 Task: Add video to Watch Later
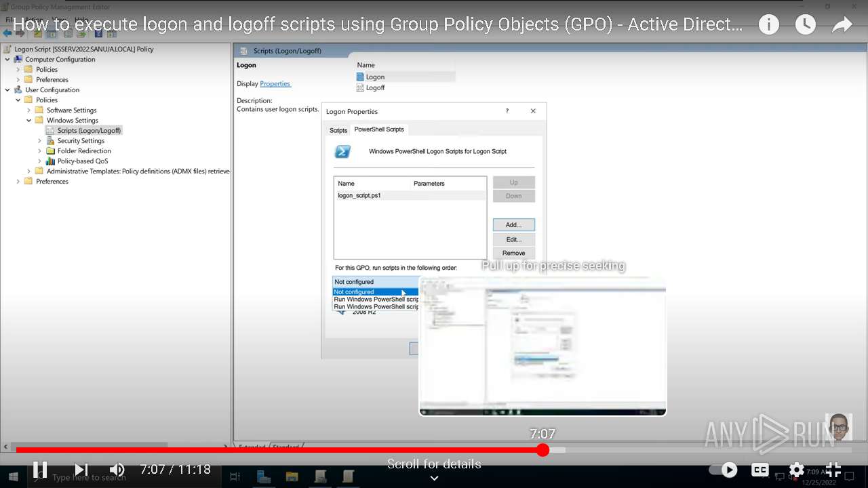pos(805,25)
